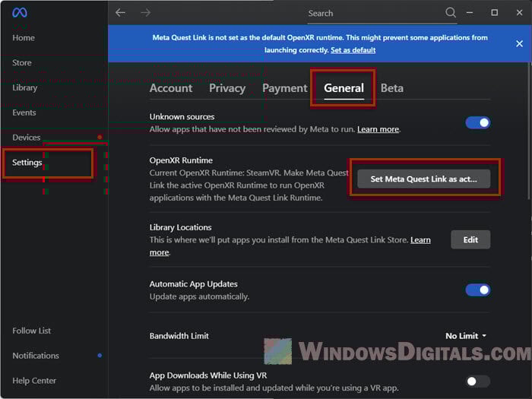Open Learn more for Library Locations
Screen dimensions: 532x399
point(420,240)
